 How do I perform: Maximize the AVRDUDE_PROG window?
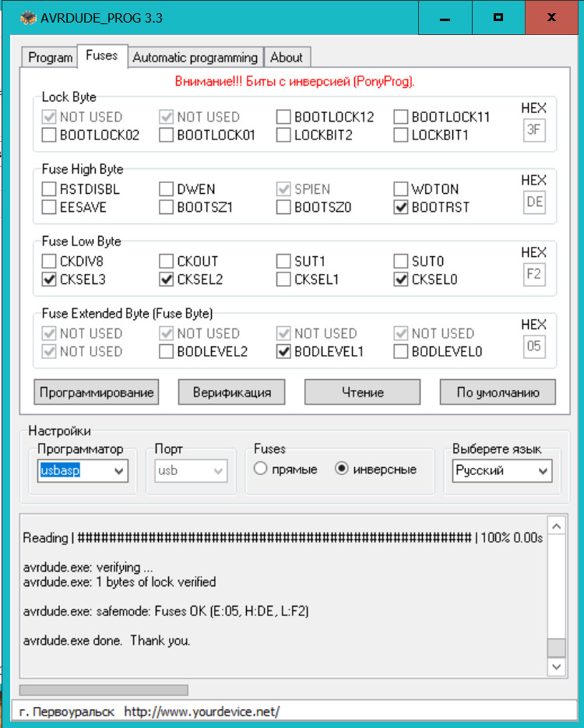click(498, 17)
